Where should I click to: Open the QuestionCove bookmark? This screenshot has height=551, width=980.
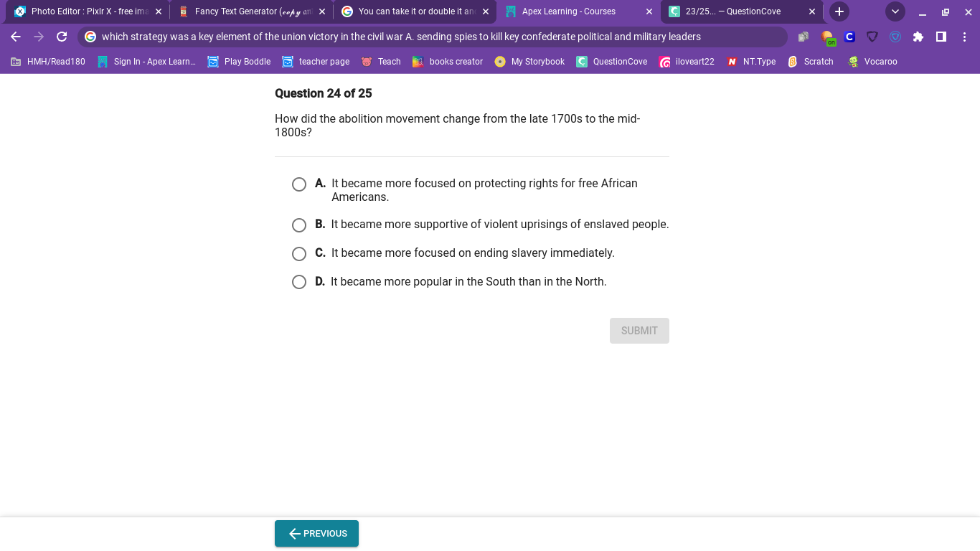click(612, 62)
